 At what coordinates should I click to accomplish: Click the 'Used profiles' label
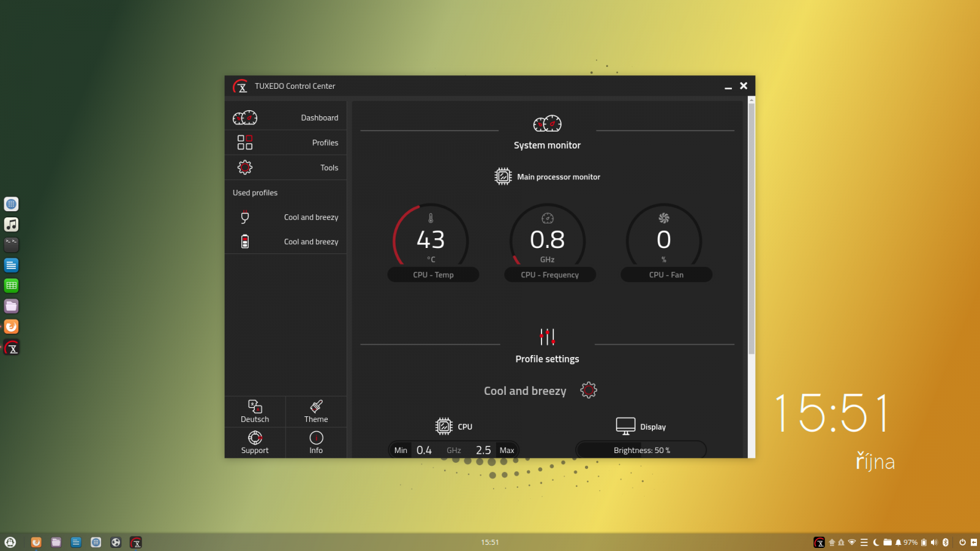(255, 193)
